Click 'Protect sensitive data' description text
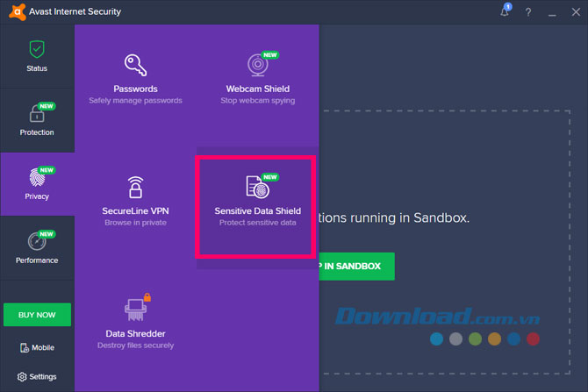The image size is (588, 392). (x=258, y=223)
